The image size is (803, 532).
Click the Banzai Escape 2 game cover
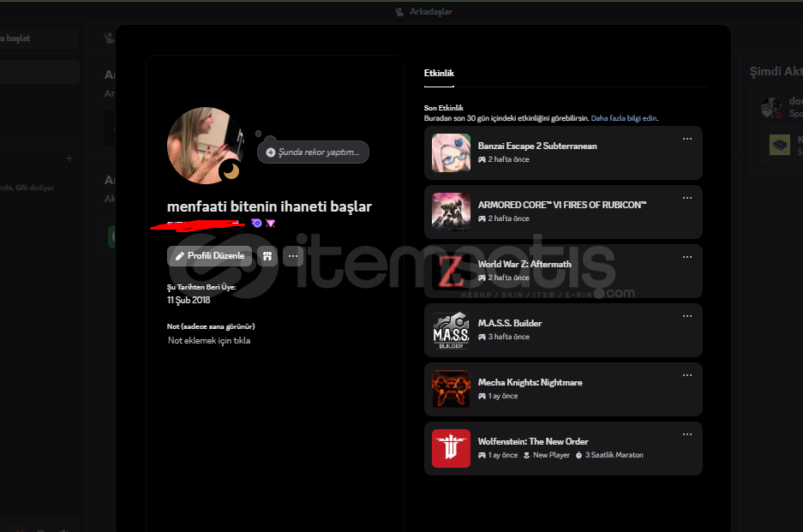pyautogui.click(x=451, y=152)
